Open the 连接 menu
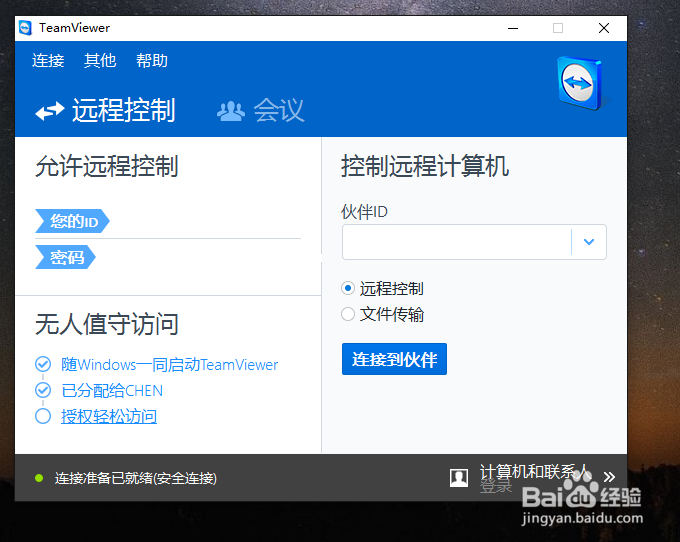Image resolution: width=680 pixels, height=542 pixels. (x=48, y=61)
